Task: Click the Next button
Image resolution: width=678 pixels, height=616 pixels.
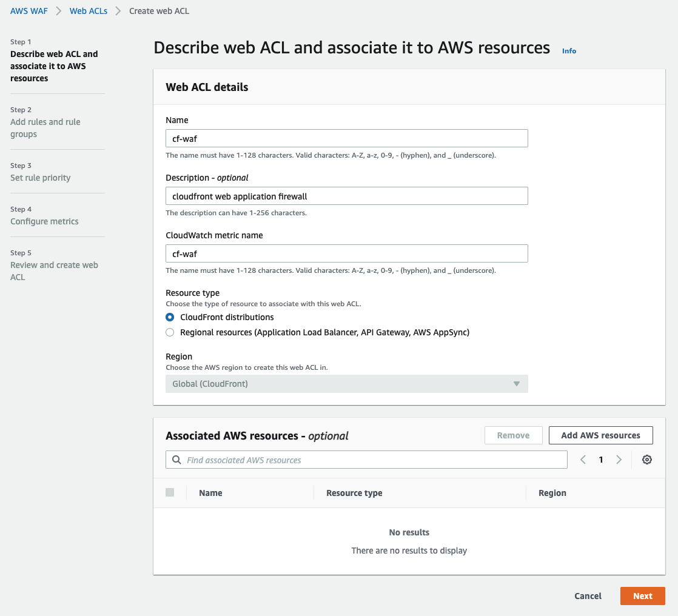Action: click(643, 595)
